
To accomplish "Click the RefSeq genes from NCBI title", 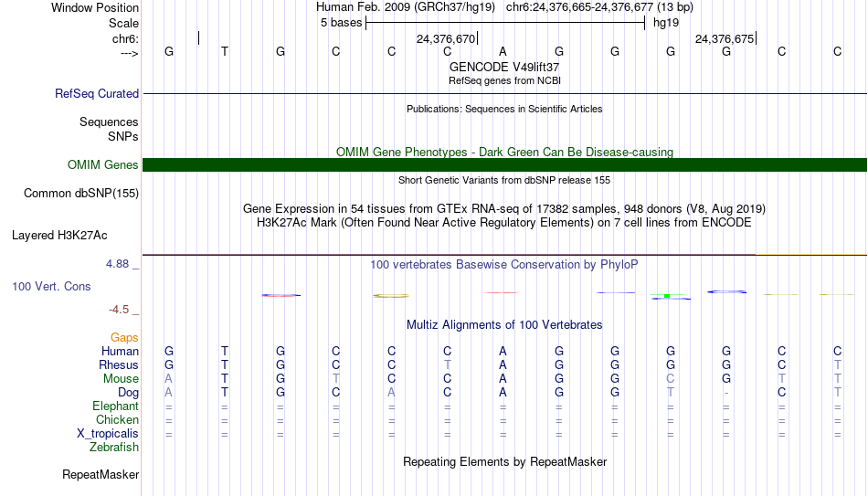I will 504,80.
